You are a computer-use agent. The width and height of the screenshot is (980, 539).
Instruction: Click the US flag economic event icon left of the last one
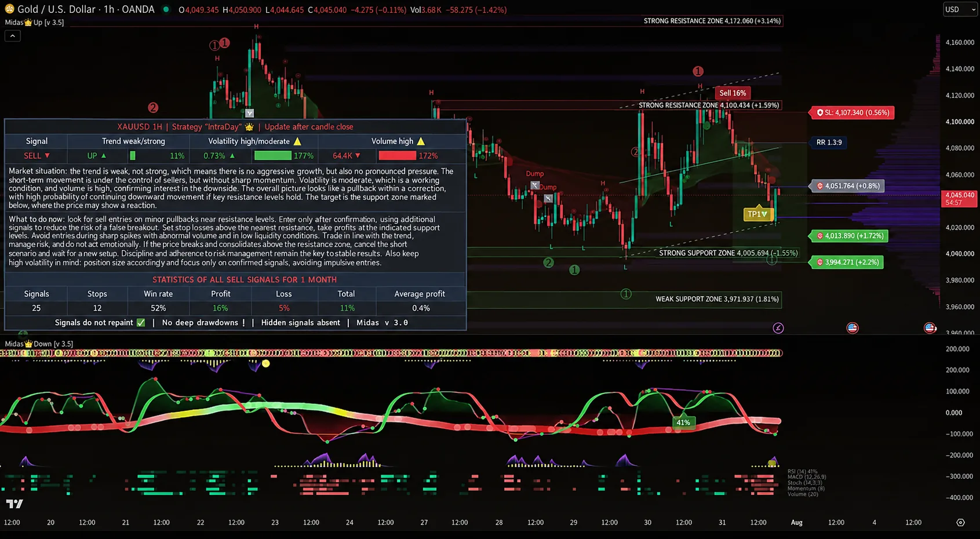coord(853,328)
